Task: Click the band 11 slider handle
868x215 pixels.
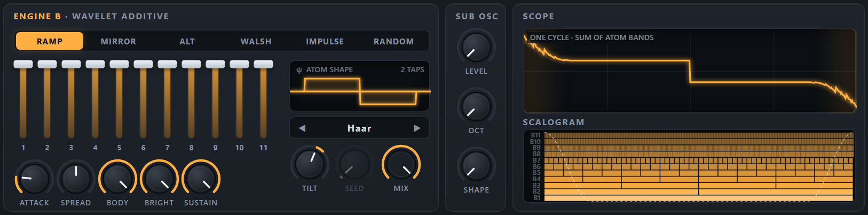Action: click(x=263, y=64)
